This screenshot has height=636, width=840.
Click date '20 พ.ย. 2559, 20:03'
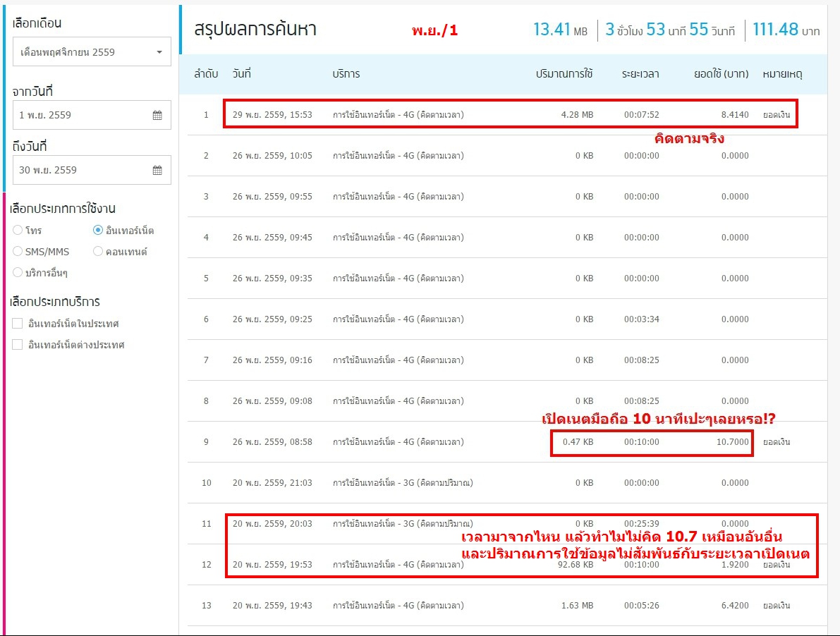[x=272, y=524]
